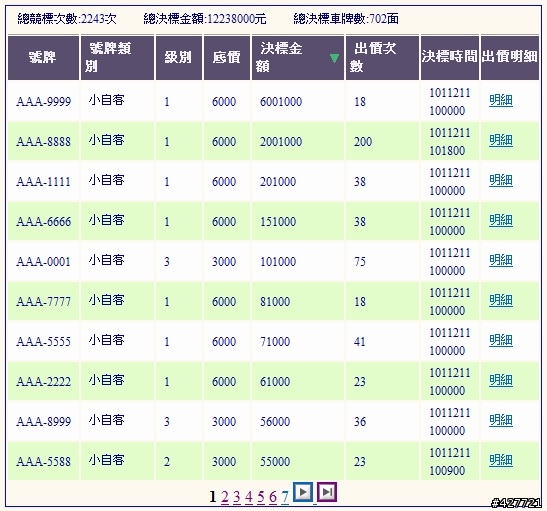Go to next page arrow button
547x511 pixels.
coord(303,492)
